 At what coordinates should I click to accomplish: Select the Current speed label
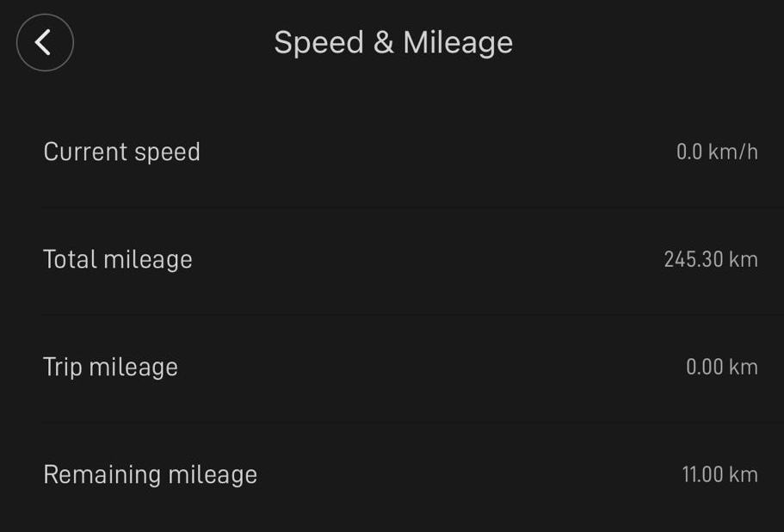(x=121, y=152)
